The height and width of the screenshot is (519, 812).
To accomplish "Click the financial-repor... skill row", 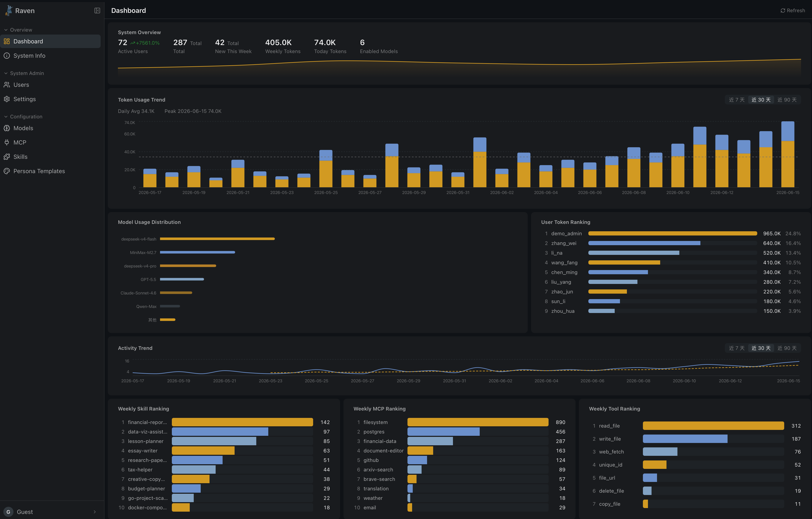I will 224,422.
